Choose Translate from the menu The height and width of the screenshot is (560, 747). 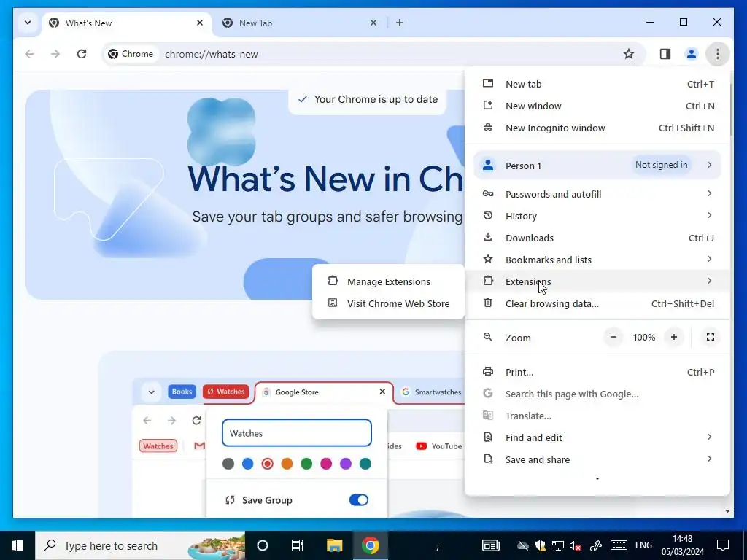click(x=597, y=416)
